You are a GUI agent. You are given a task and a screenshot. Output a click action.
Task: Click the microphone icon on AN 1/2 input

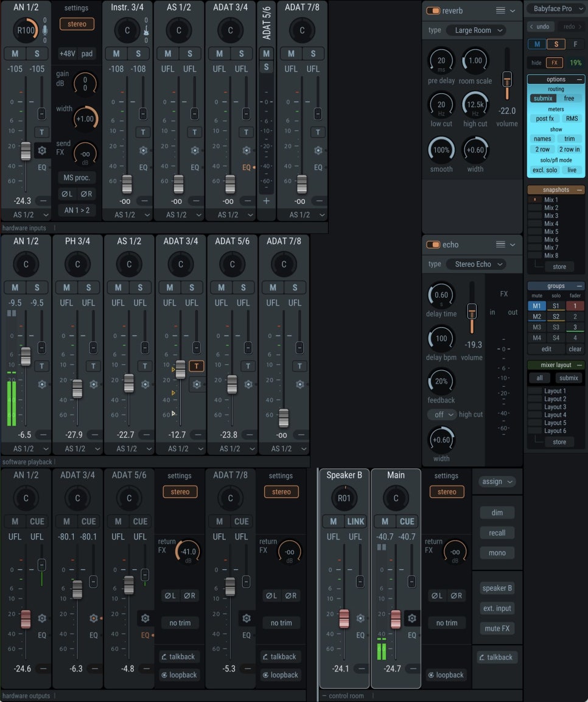point(45,30)
